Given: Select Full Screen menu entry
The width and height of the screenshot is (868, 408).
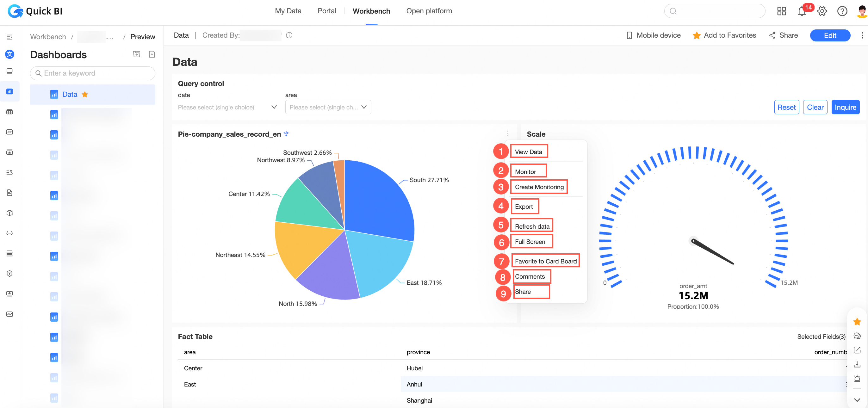Looking at the screenshot, I should tap(530, 242).
